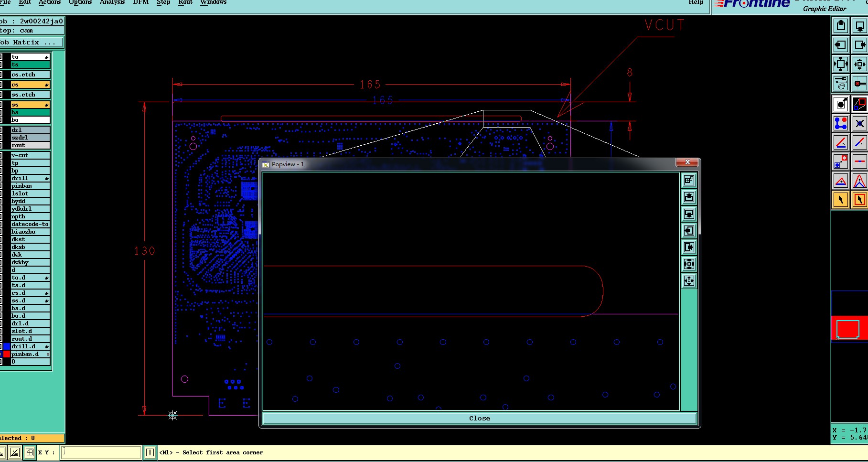This screenshot has height=462, width=868.
Task: Select the biaozhu layer row
Action: pyautogui.click(x=31, y=232)
